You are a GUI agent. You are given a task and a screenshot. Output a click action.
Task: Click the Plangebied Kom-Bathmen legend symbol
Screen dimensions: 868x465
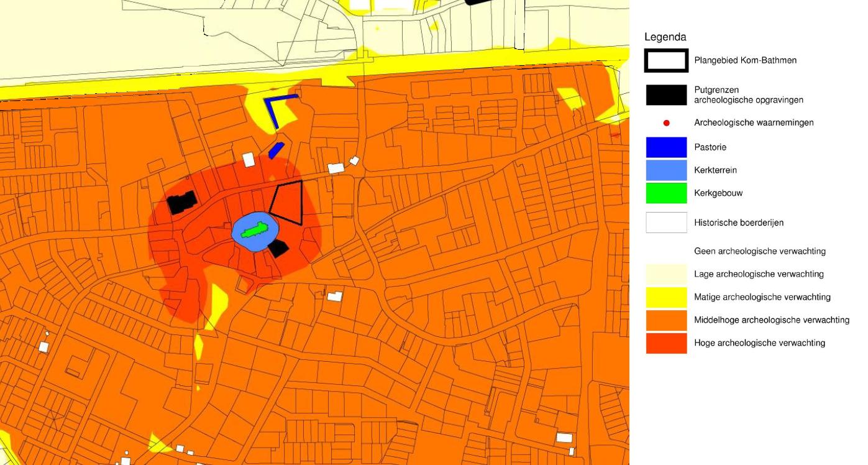pyautogui.click(x=666, y=60)
